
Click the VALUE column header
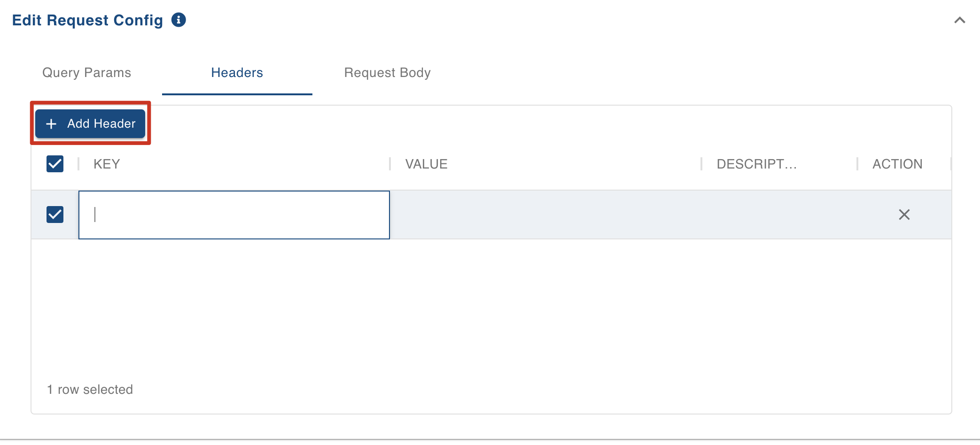coord(427,164)
